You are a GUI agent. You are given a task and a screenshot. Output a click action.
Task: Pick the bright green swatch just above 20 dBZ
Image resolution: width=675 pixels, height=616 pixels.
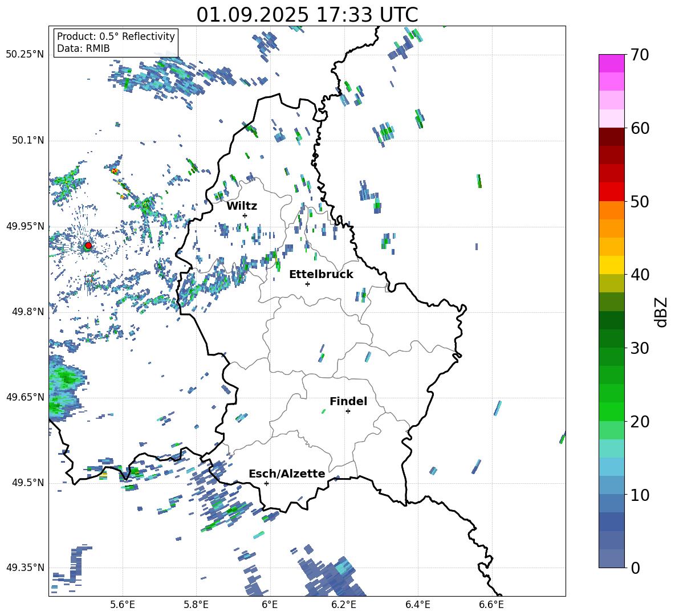tap(611, 411)
